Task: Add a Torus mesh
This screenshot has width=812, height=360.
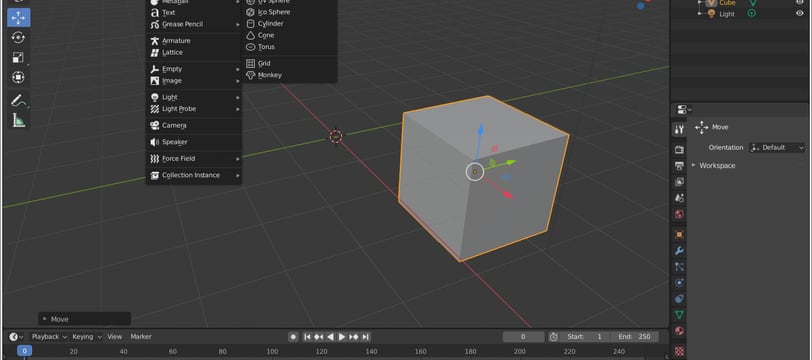Action: tap(289, 47)
